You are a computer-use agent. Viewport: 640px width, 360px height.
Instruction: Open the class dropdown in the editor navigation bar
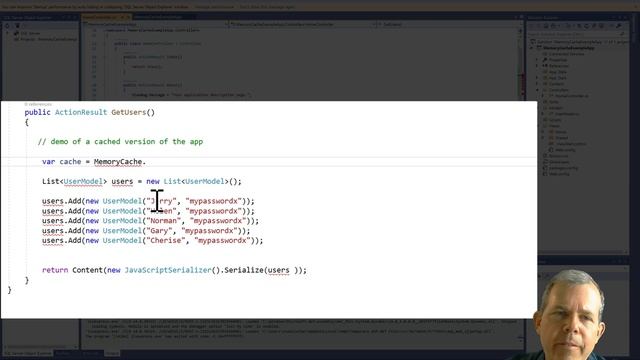(x=303, y=24)
